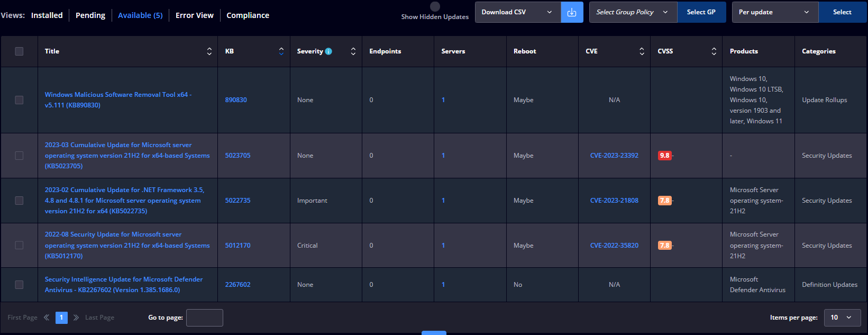Click page number 1 button
868x335 pixels.
point(61,318)
